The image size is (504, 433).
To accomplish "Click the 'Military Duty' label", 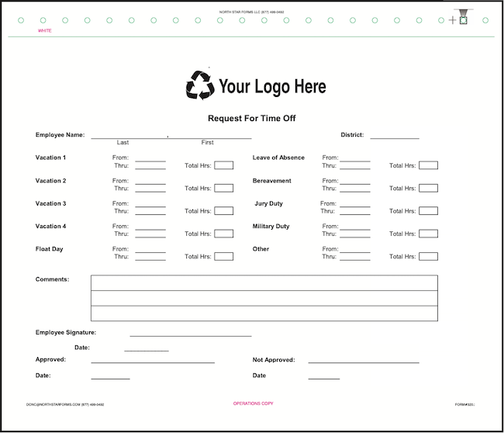I will (271, 227).
